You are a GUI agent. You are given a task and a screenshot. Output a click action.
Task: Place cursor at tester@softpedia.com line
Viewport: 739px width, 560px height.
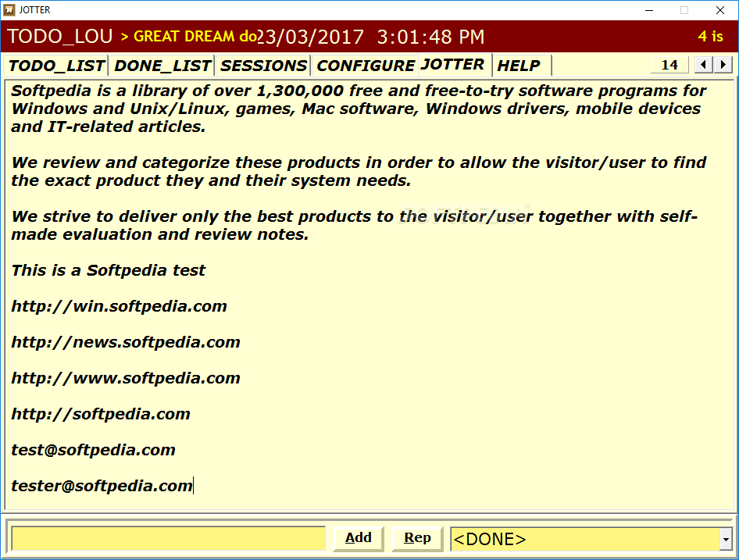(x=102, y=486)
